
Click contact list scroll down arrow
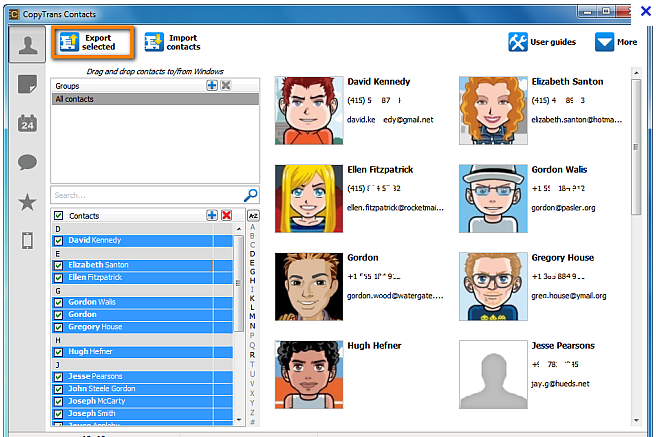[x=239, y=419]
